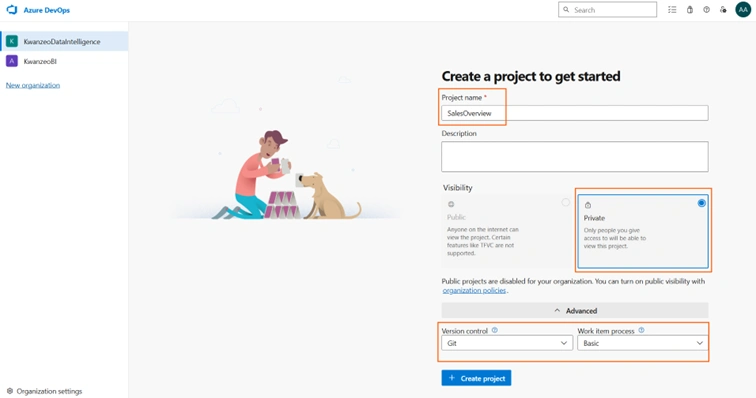756x398 pixels.
Task: Click the Work item process info icon
Action: click(x=641, y=330)
